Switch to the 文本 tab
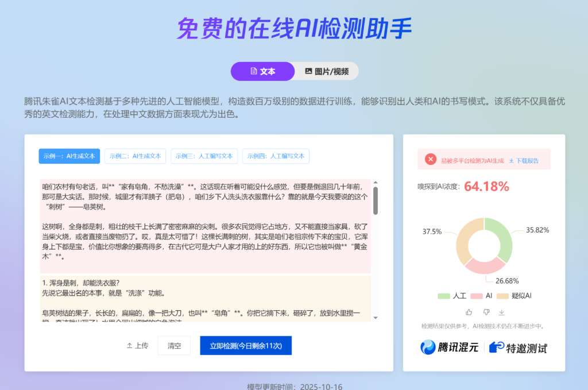Viewport: 588px width, 390px height. [x=262, y=71]
